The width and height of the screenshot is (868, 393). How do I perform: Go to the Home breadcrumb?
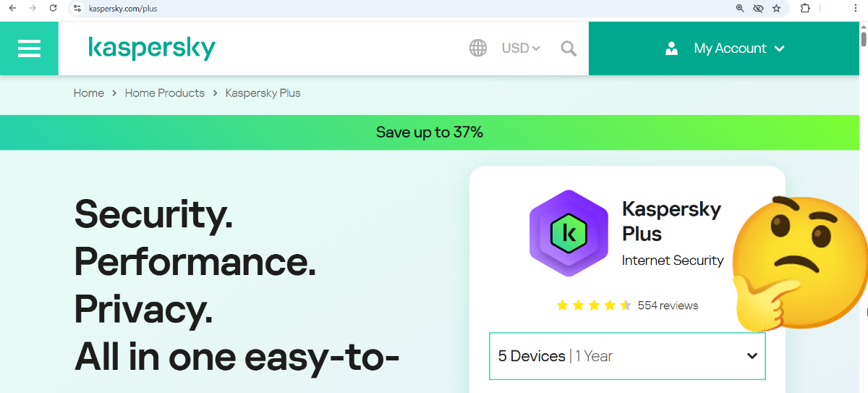point(89,93)
